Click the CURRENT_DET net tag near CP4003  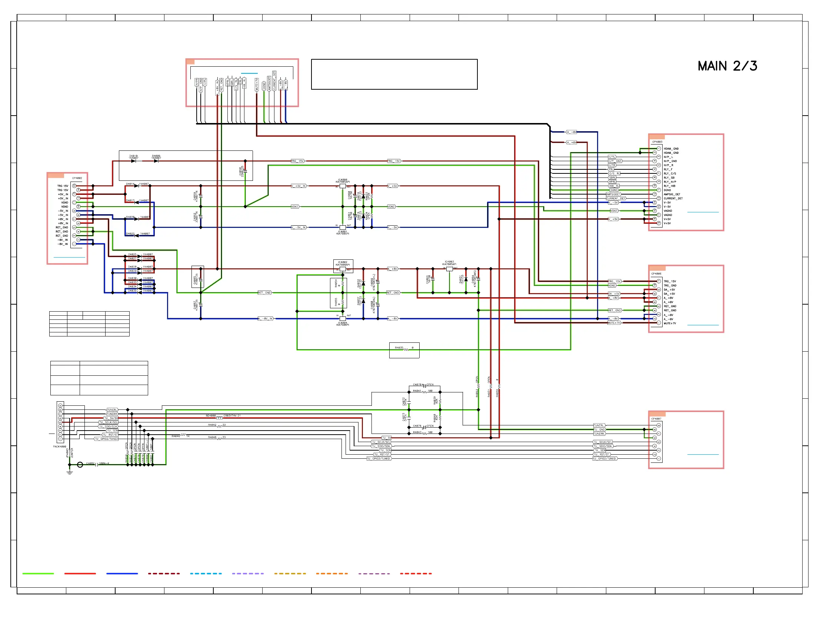point(616,198)
